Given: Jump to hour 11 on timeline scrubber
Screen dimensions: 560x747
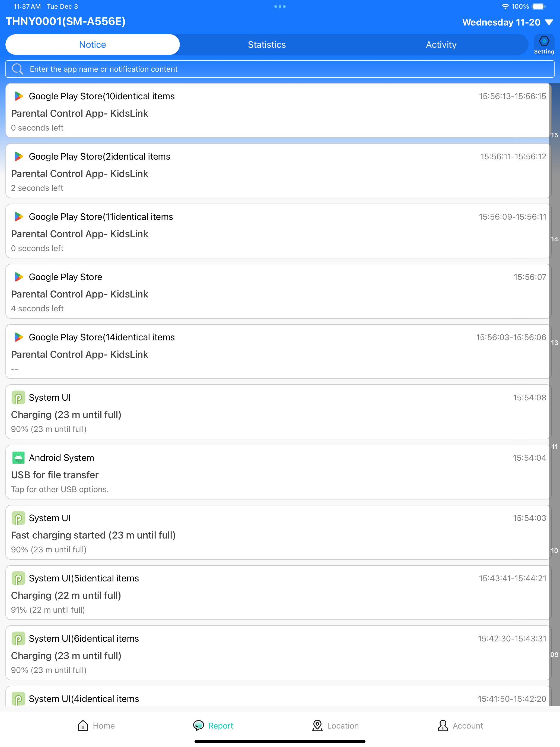Looking at the screenshot, I should (555, 447).
